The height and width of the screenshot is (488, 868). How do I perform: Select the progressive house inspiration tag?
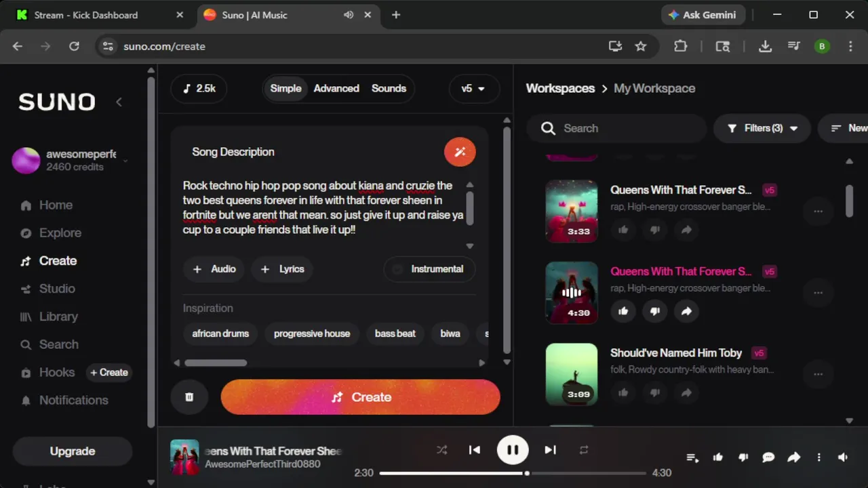[x=312, y=333]
